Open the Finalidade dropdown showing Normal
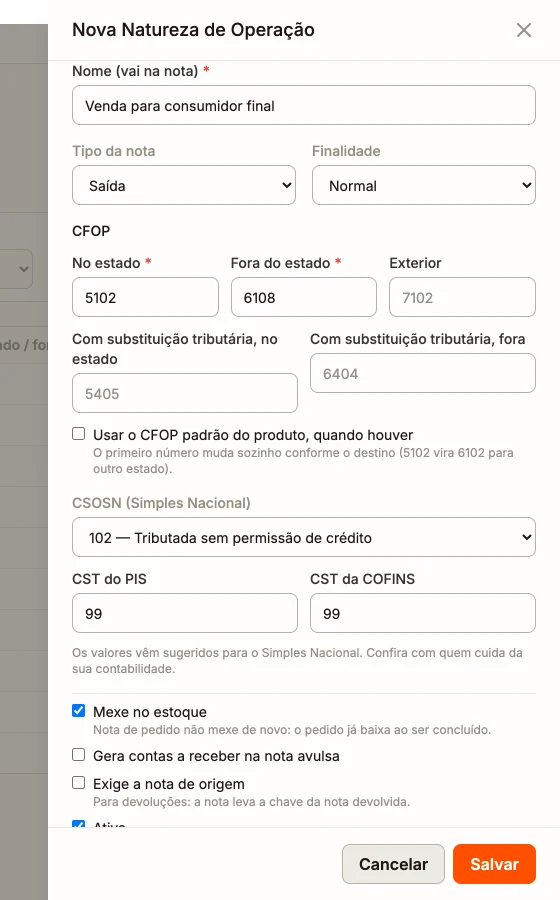The width and height of the screenshot is (560, 900). 423,185
